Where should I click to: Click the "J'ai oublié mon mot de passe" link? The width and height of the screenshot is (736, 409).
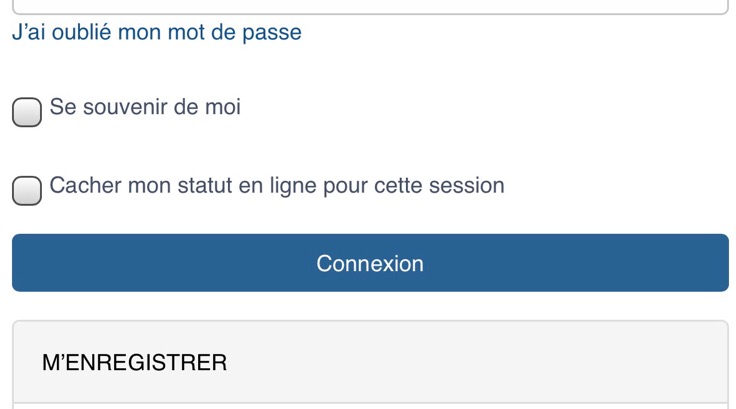click(x=156, y=32)
